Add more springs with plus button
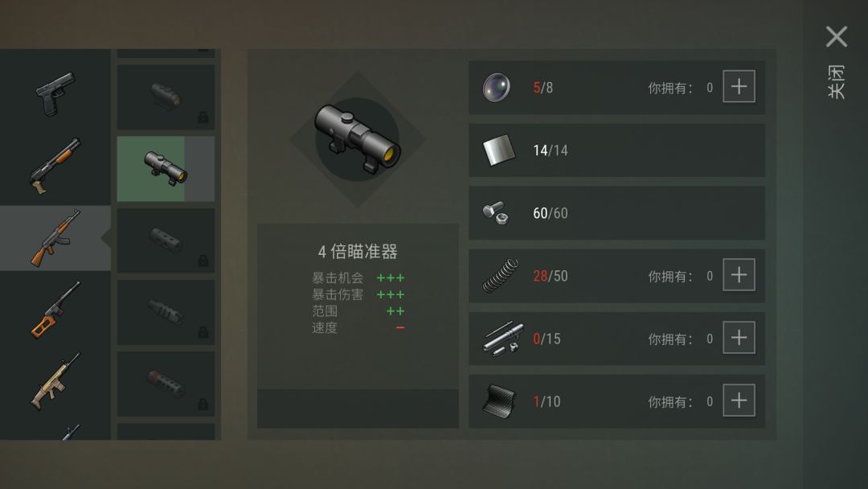 point(739,275)
